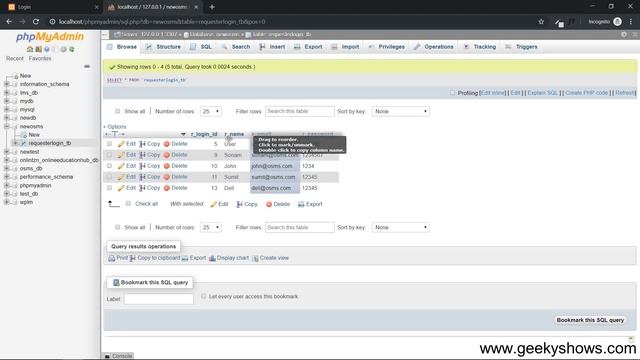The image size is (640, 360).
Task: Collapse newosms database node
Action: [7, 127]
